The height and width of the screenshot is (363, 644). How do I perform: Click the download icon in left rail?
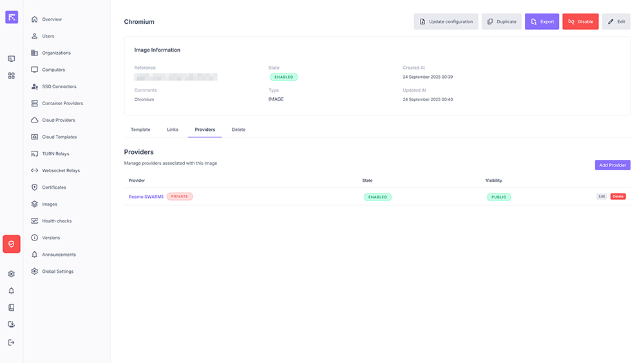point(12,324)
